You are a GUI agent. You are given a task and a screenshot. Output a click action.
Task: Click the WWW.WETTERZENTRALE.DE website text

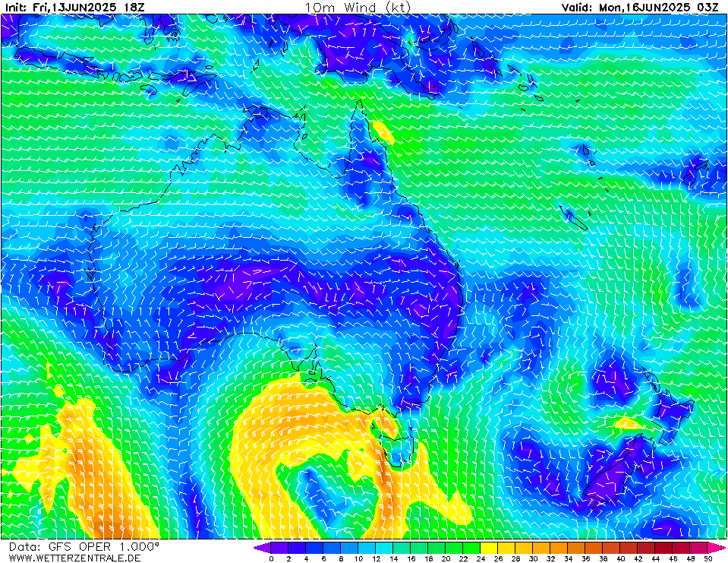(x=74, y=558)
